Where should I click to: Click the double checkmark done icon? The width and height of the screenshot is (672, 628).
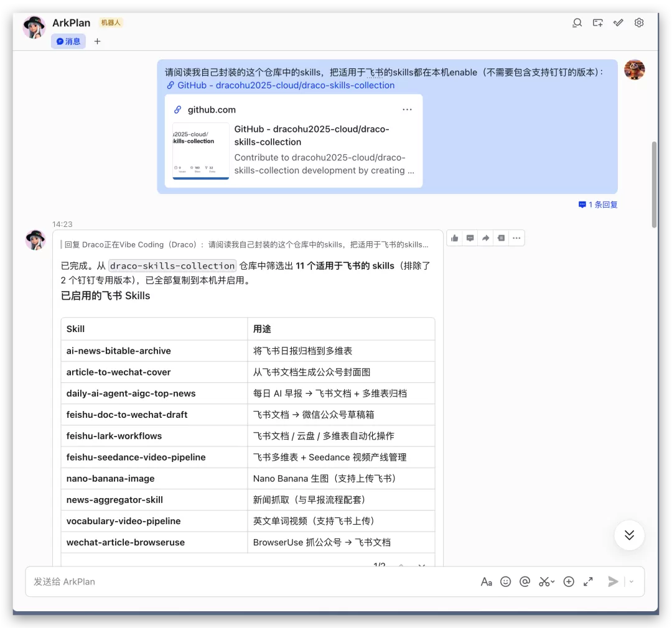pos(618,23)
